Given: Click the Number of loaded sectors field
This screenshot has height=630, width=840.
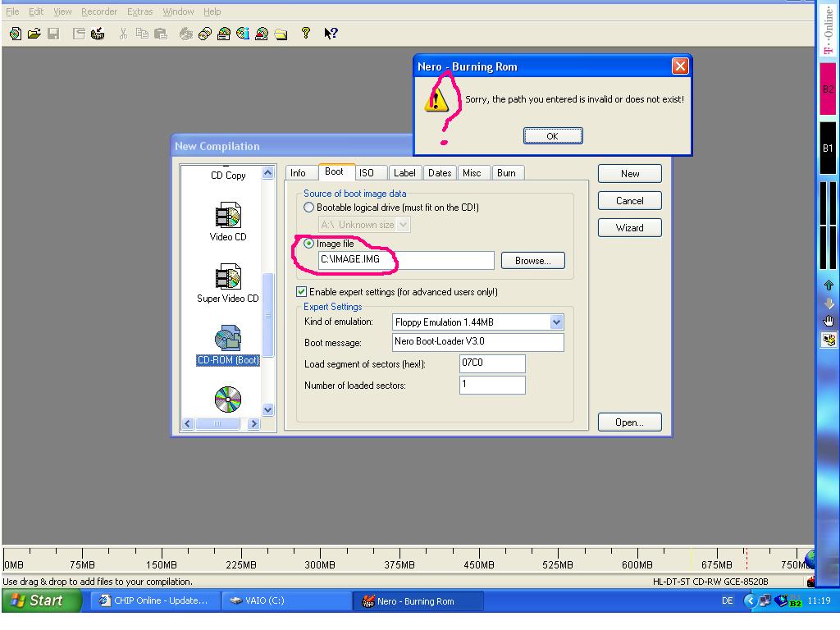Looking at the screenshot, I should tap(492, 385).
